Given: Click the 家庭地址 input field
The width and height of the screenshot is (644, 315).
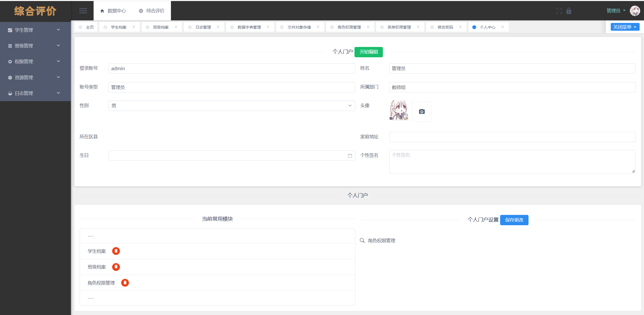Looking at the screenshot, I should 512,137.
